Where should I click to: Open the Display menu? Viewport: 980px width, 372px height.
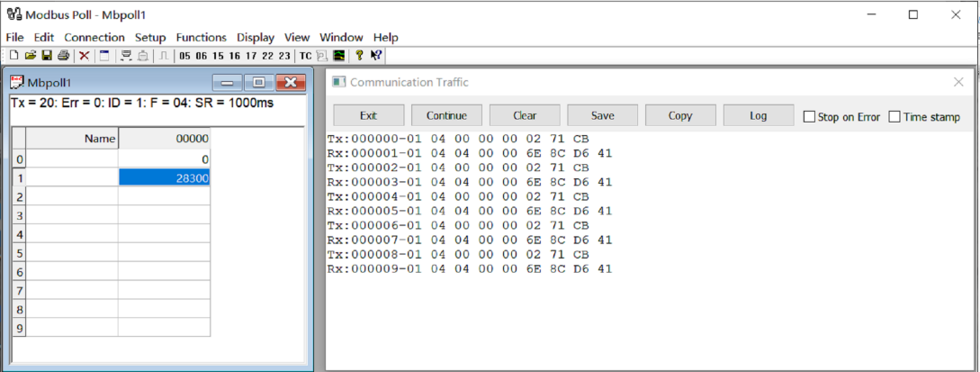point(256,38)
